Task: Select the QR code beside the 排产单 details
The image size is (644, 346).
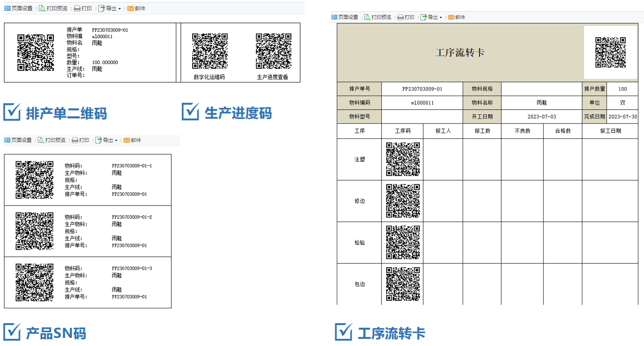Action: pyautogui.click(x=36, y=52)
